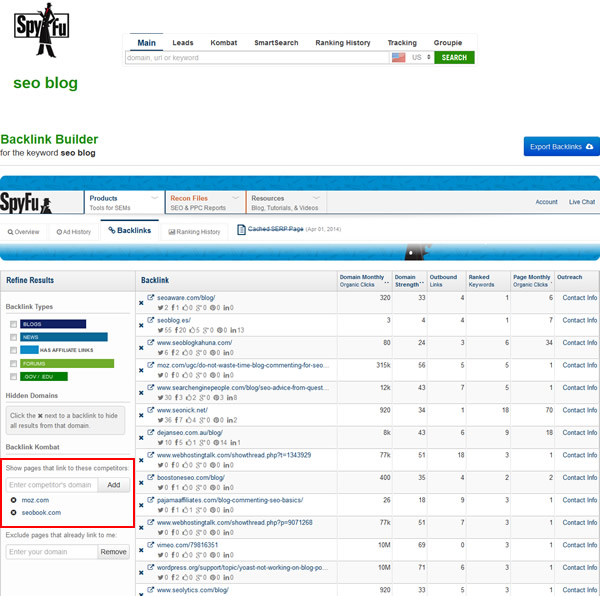
Task: Select the Backlinks sub-tab
Action: coord(130,230)
